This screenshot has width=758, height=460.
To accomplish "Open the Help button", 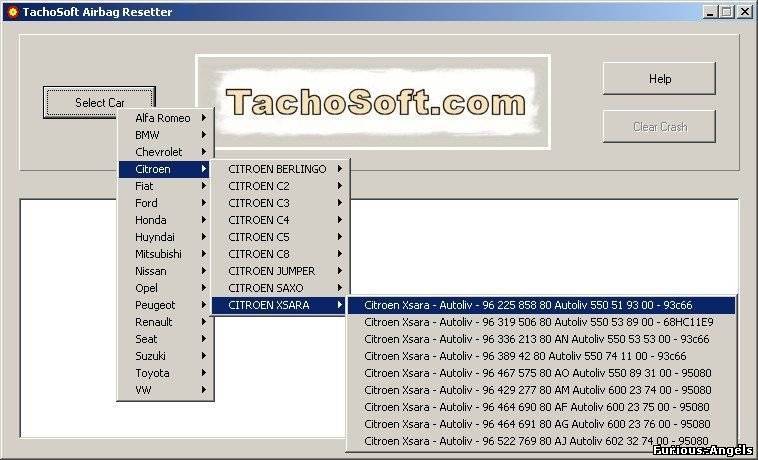I will 659,78.
